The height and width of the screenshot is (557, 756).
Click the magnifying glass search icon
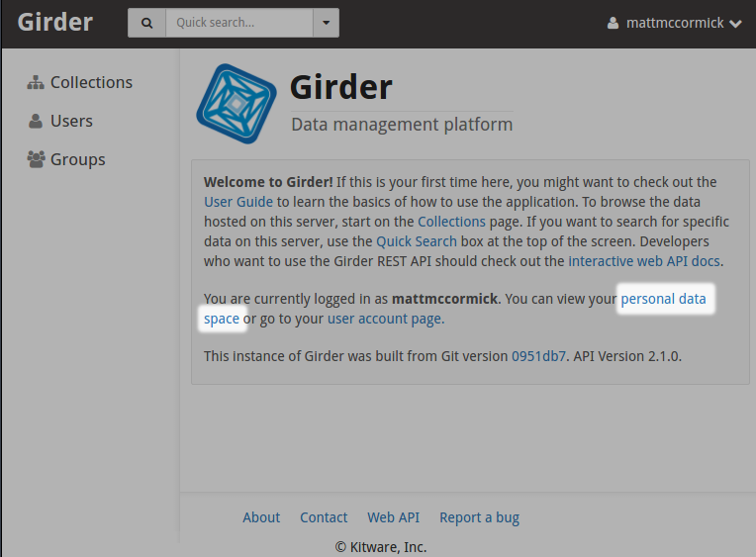click(x=147, y=23)
